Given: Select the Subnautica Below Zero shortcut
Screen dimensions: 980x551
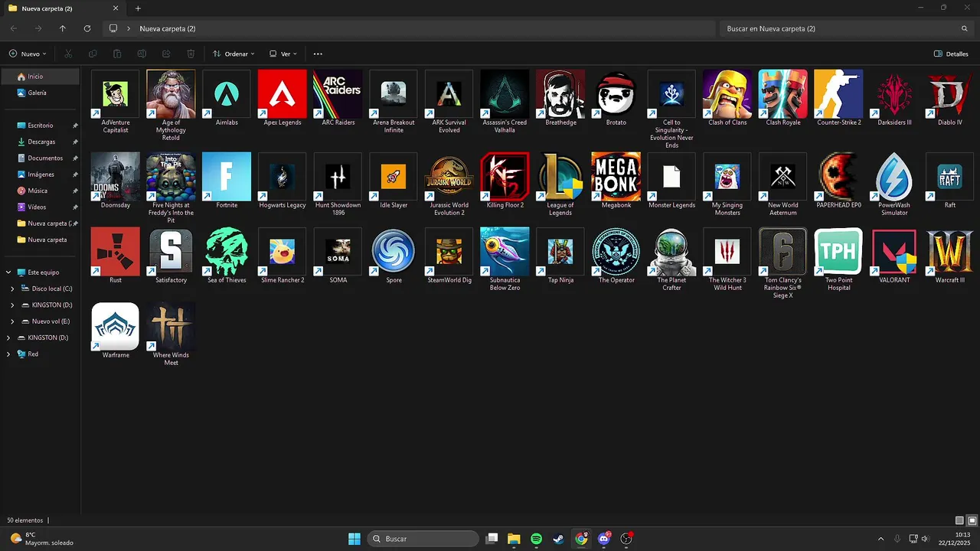Looking at the screenshot, I should click(x=505, y=252).
